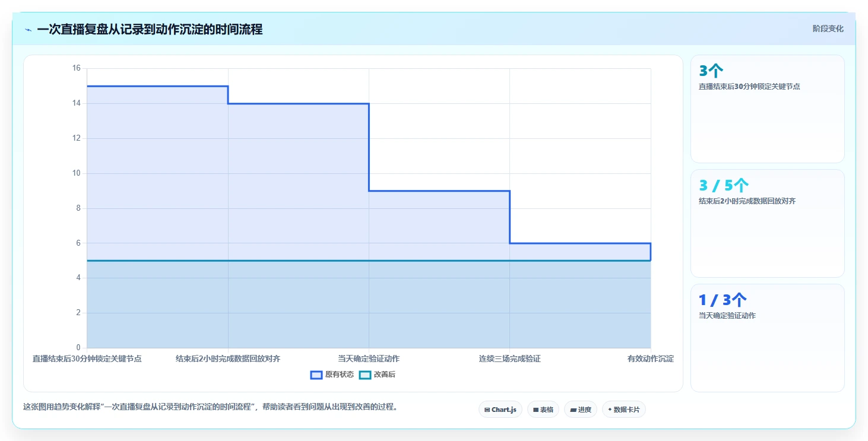Toggle the 改善后 legend item
Viewport: 868px width, 441px height.
click(378, 375)
